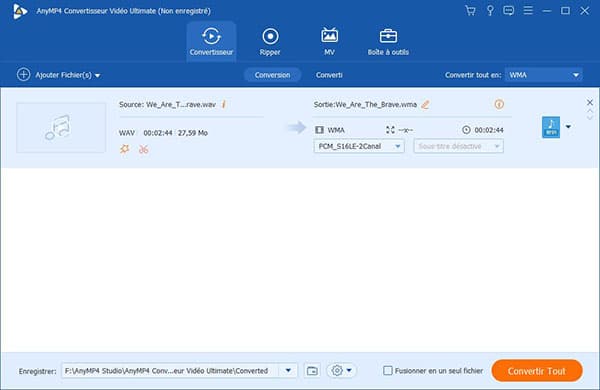Open the PCM_S16LE-2Canal audio track dropdown

pyautogui.click(x=359, y=146)
